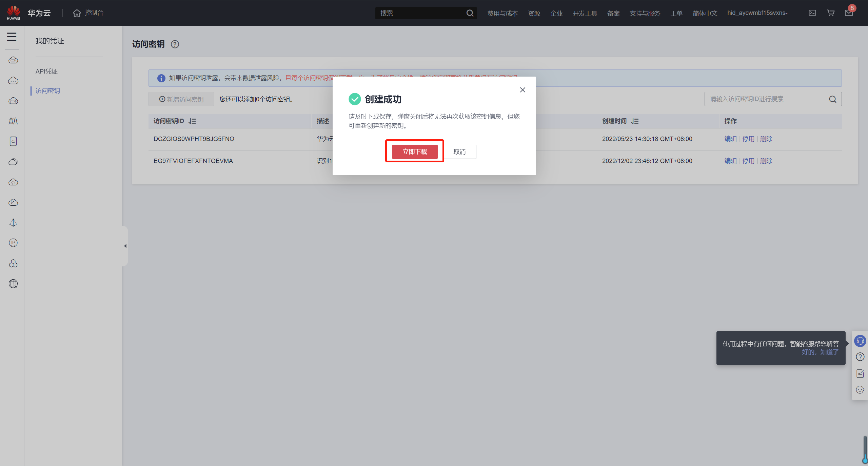
Task: Collapse the left navigation panel arrow
Action: (x=125, y=246)
